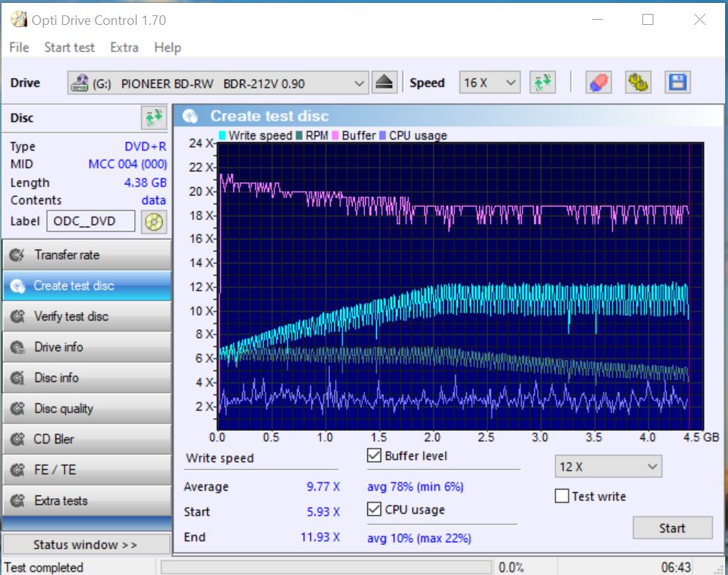Uncheck the CPU usage checkbox
The height and width of the screenshot is (575, 728).
[x=375, y=510]
